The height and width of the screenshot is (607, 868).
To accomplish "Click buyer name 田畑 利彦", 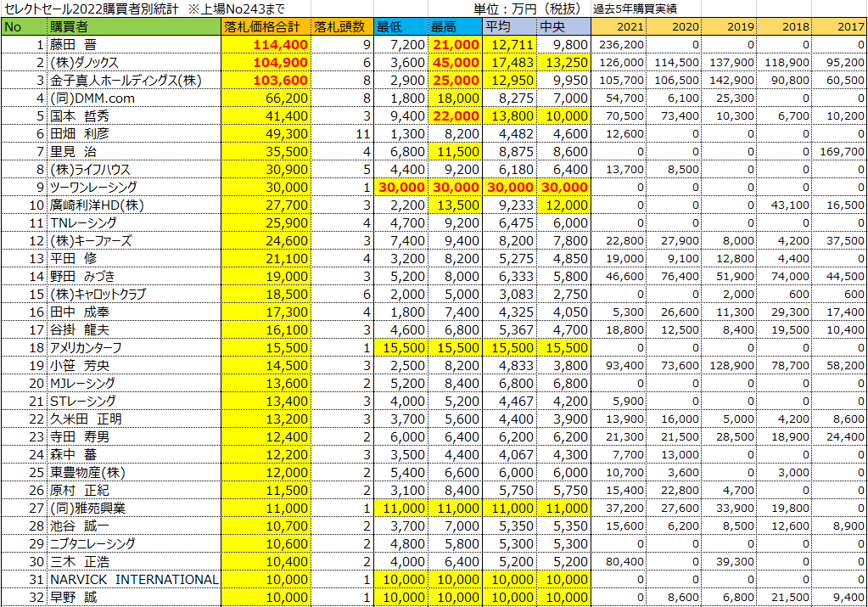I will tap(80, 133).
